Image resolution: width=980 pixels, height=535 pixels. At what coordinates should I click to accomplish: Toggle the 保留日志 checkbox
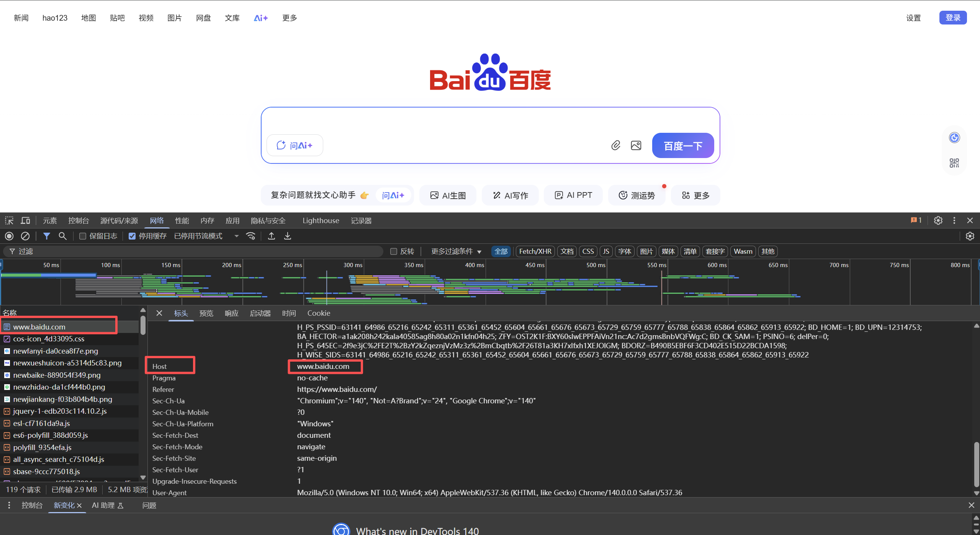pyautogui.click(x=82, y=236)
